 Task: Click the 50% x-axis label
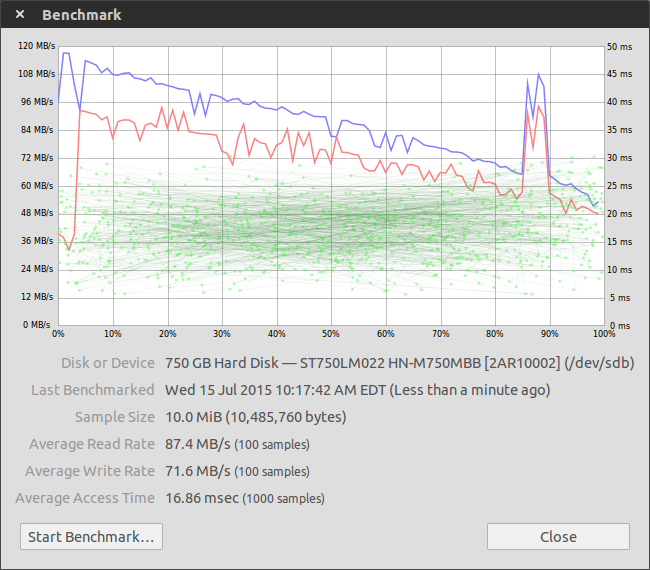pyautogui.click(x=330, y=334)
